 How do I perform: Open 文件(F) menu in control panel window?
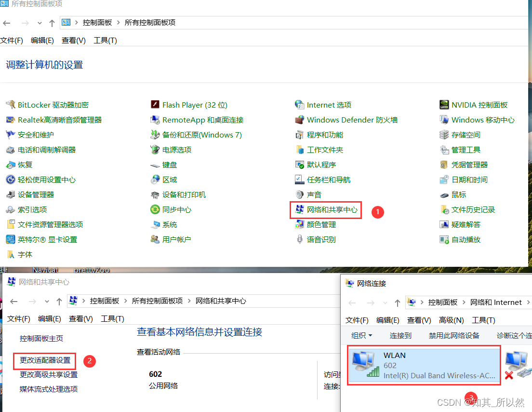(x=12, y=41)
